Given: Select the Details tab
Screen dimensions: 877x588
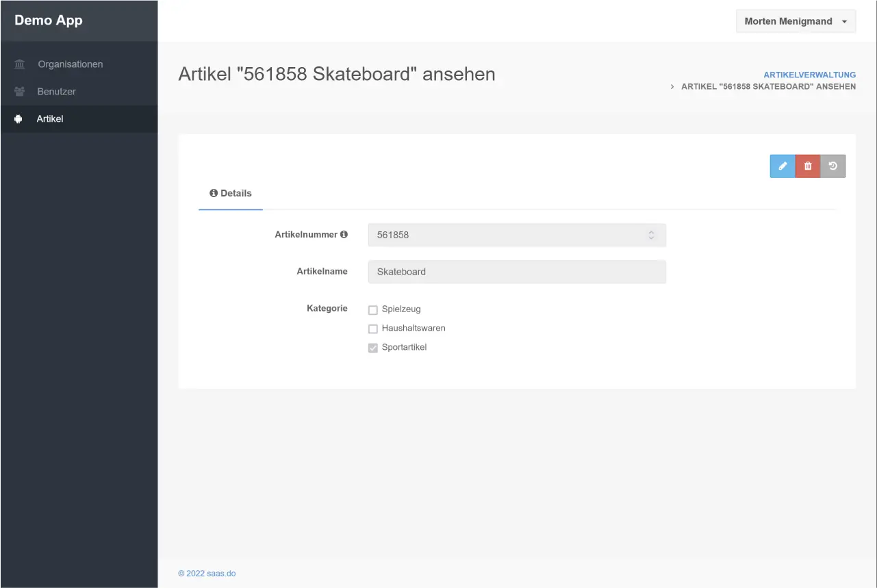Looking at the screenshot, I should 231,194.
